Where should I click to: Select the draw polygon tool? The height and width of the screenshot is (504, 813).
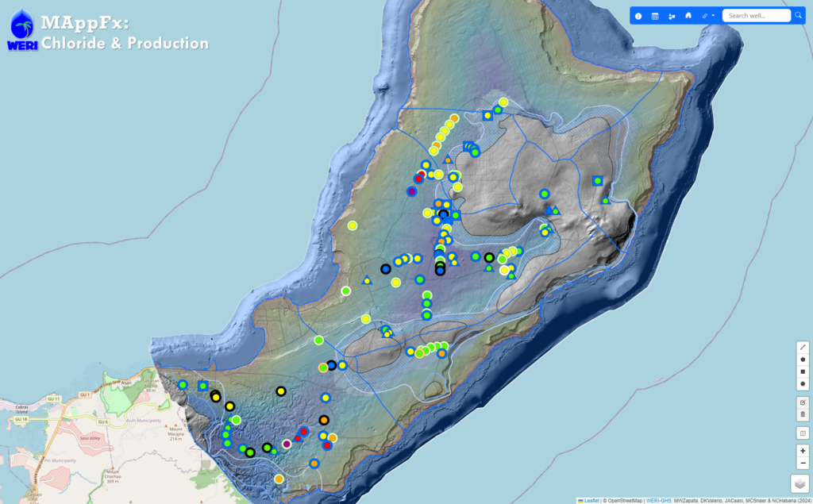click(x=803, y=360)
